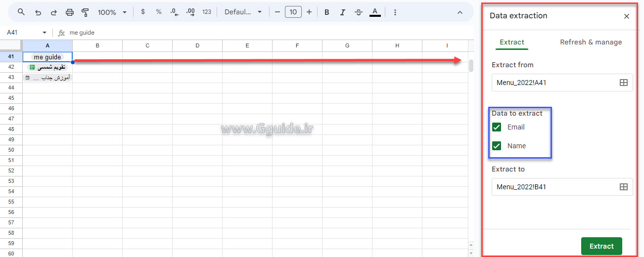Select column B header
The width and height of the screenshot is (644, 257).
click(97, 45)
